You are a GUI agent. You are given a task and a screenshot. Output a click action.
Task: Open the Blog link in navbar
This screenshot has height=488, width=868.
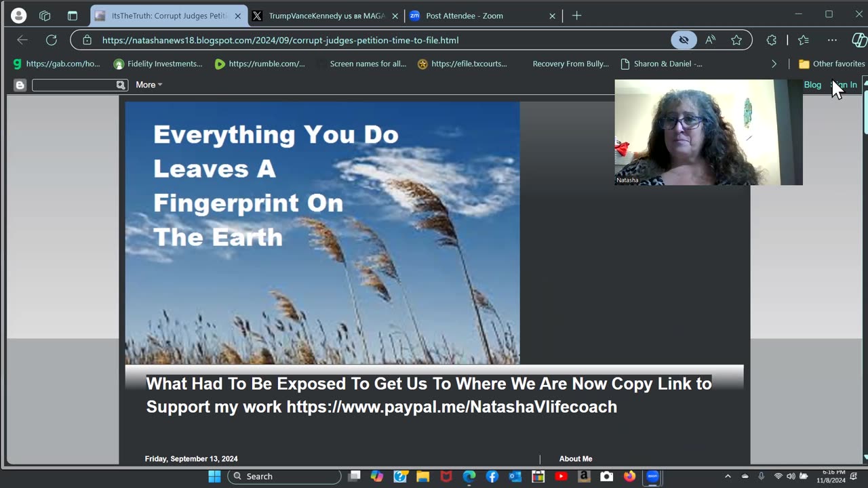point(812,85)
